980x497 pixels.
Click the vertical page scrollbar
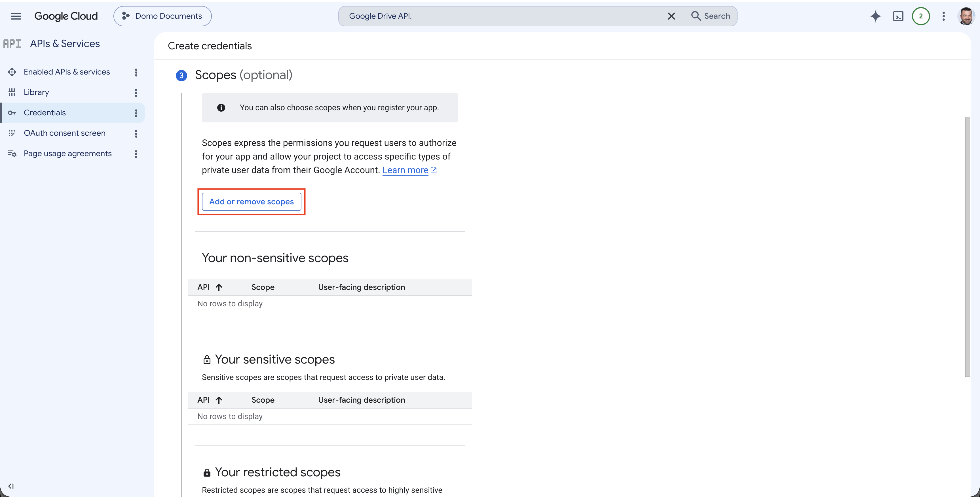pos(968,247)
